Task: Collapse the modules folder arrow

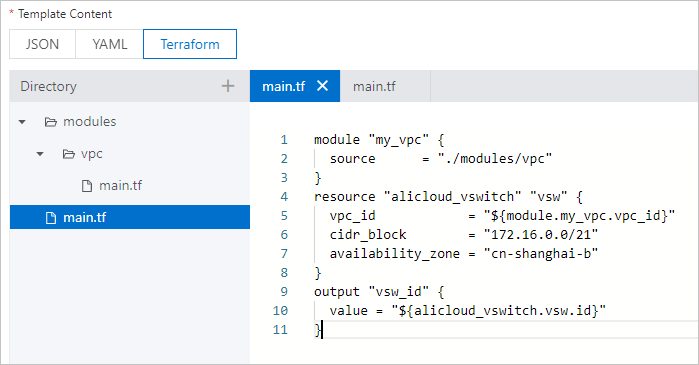Action: click(22, 122)
